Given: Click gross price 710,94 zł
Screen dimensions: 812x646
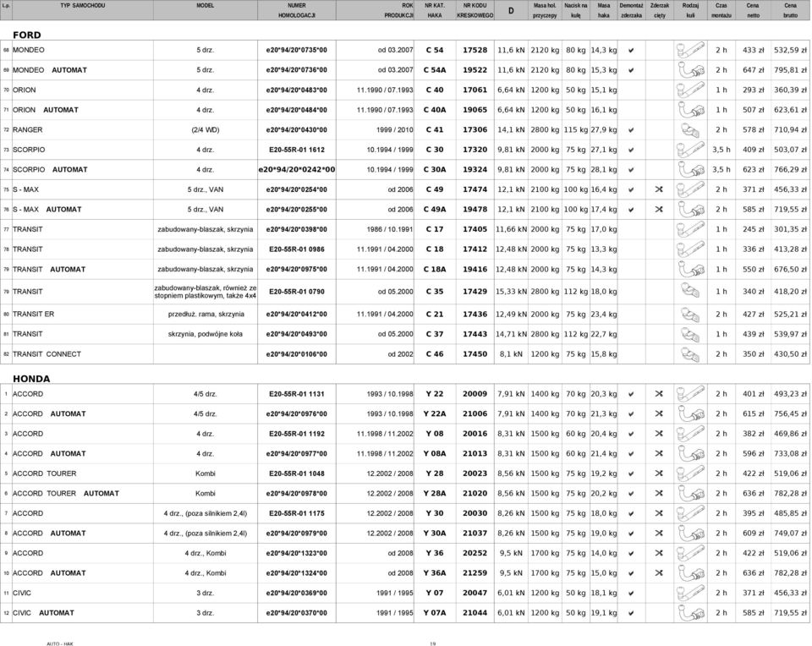Looking at the screenshot, I should point(790,130).
